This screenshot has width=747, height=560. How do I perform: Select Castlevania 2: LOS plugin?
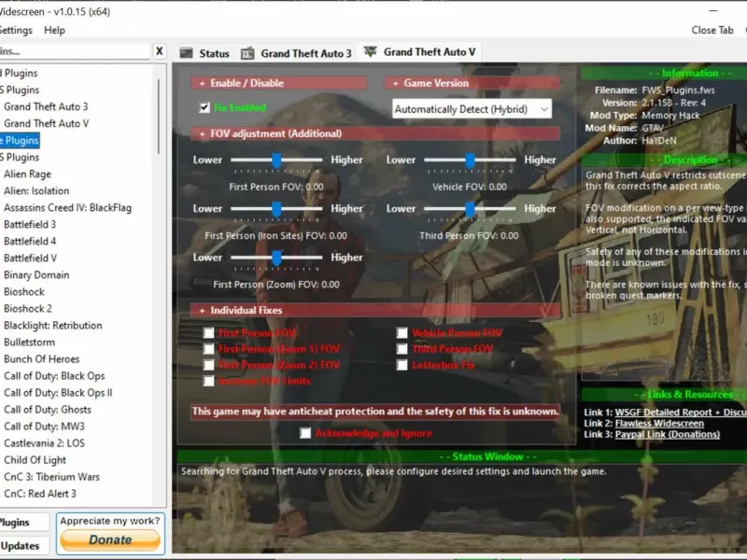coord(44,442)
